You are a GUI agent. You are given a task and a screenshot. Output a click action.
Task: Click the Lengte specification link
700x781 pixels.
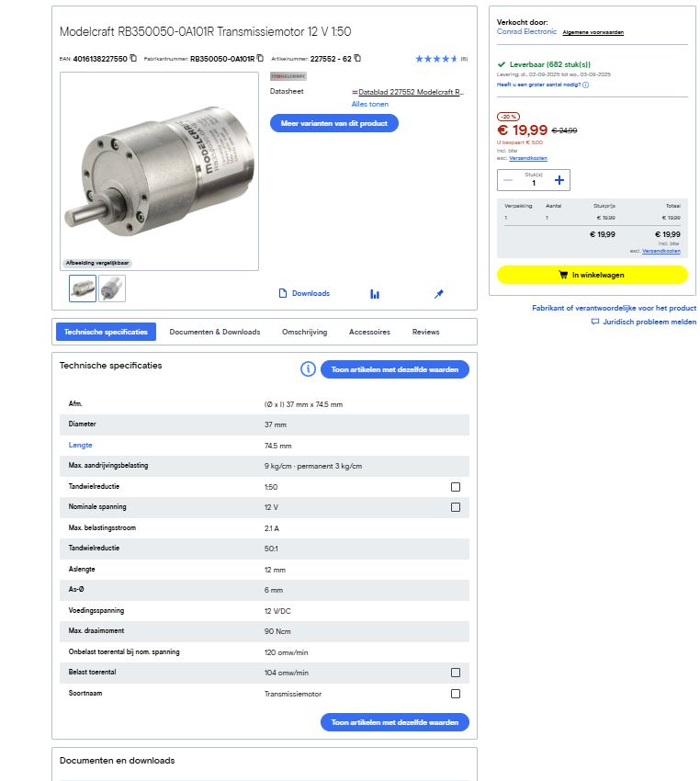point(80,445)
